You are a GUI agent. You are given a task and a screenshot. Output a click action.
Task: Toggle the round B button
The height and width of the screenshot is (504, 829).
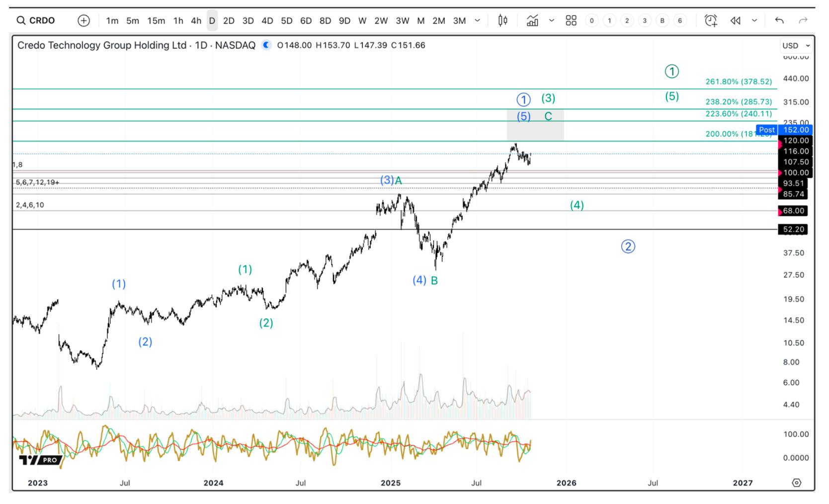tap(662, 20)
